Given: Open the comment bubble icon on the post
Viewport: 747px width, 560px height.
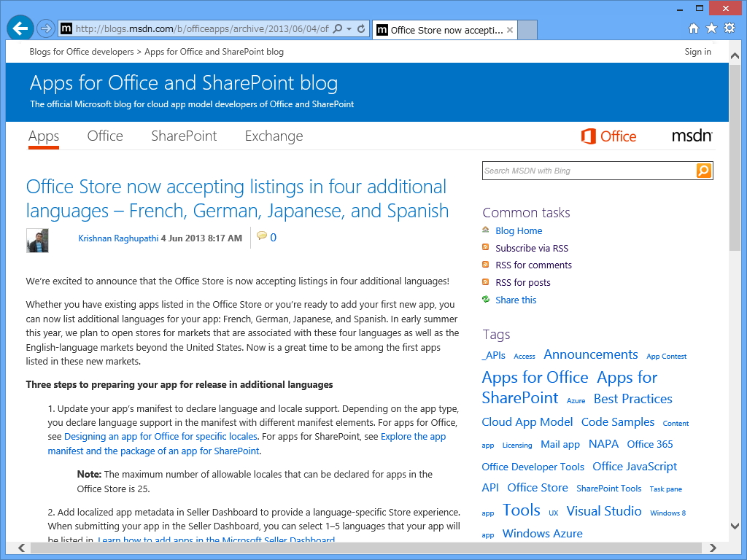Looking at the screenshot, I should [x=261, y=236].
